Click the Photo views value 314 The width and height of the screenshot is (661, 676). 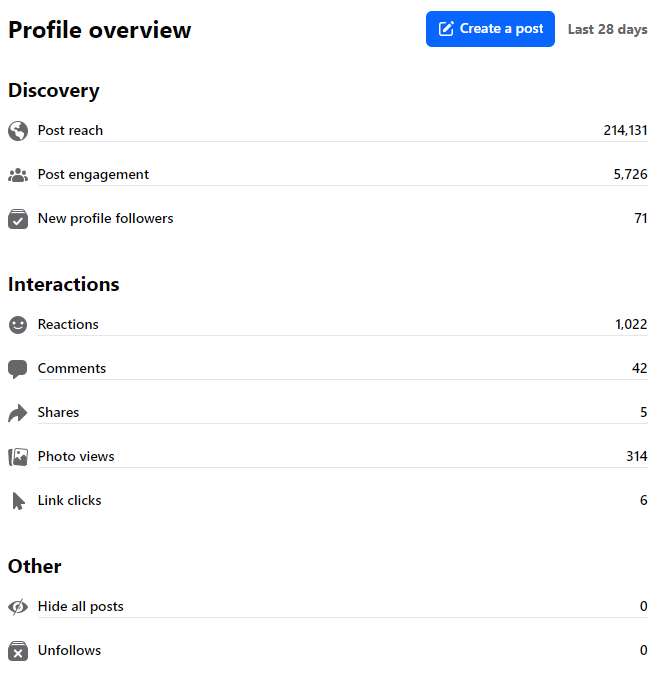[x=636, y=456]
